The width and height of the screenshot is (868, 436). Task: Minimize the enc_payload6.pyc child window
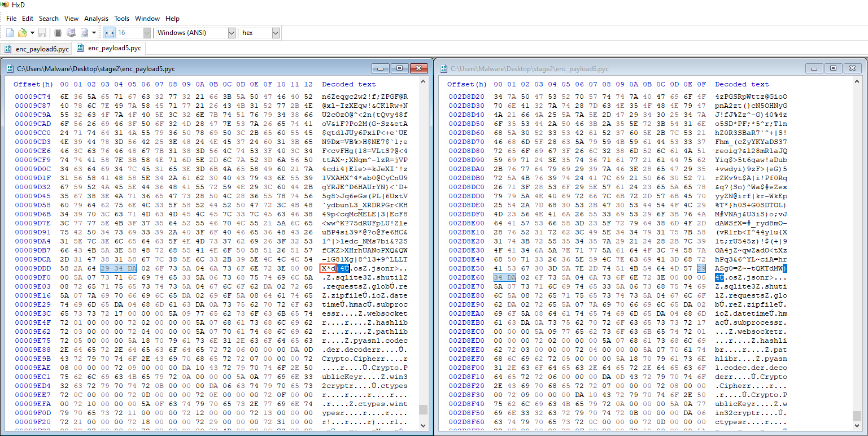click(x=815, y=68)
